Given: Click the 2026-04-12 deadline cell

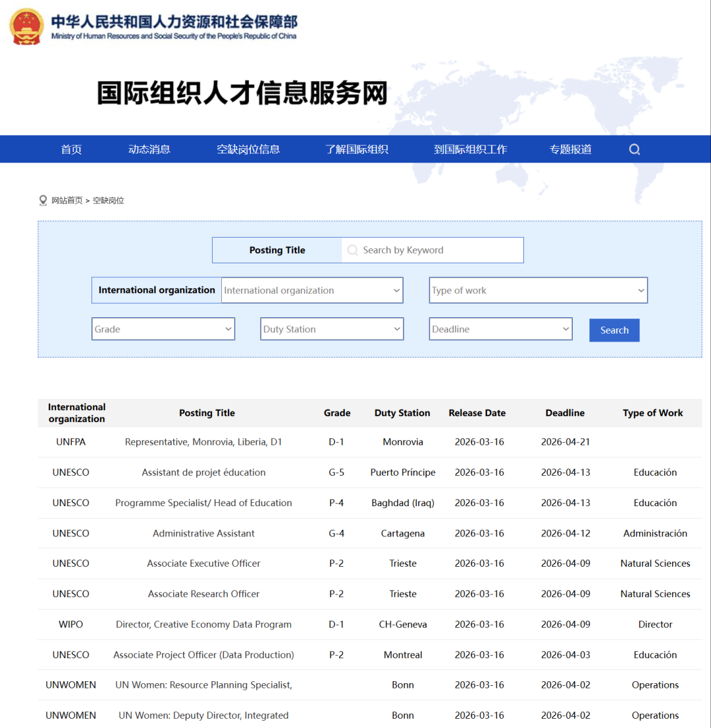Looking at the screenshot, I should (x=565, y=533).
